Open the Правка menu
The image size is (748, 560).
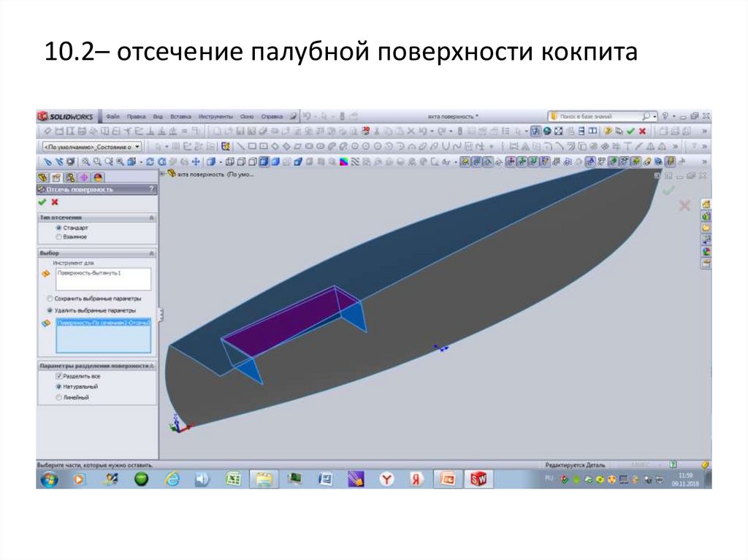coord(137,116)
